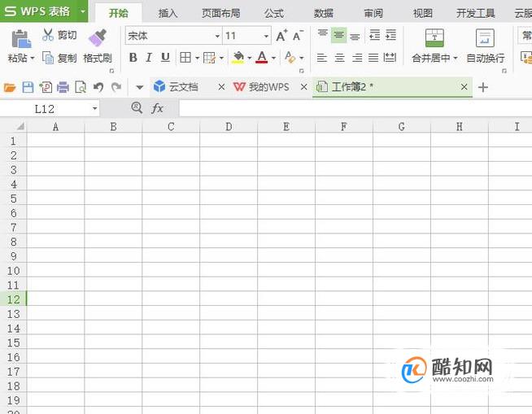Screen dimensions: 532x414
Task: Click the Auto Wrap text icon
Action: [485, 37]
